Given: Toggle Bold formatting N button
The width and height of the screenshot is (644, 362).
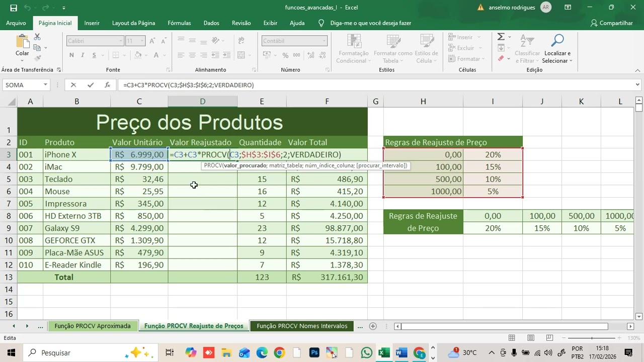Looking at the screenshot, I should (x=71, y=55).
